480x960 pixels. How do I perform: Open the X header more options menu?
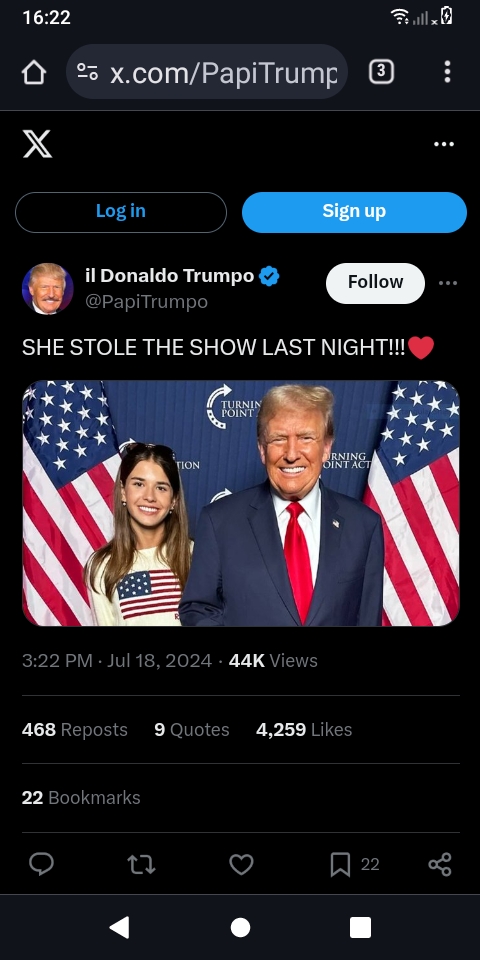pos(444,144)
